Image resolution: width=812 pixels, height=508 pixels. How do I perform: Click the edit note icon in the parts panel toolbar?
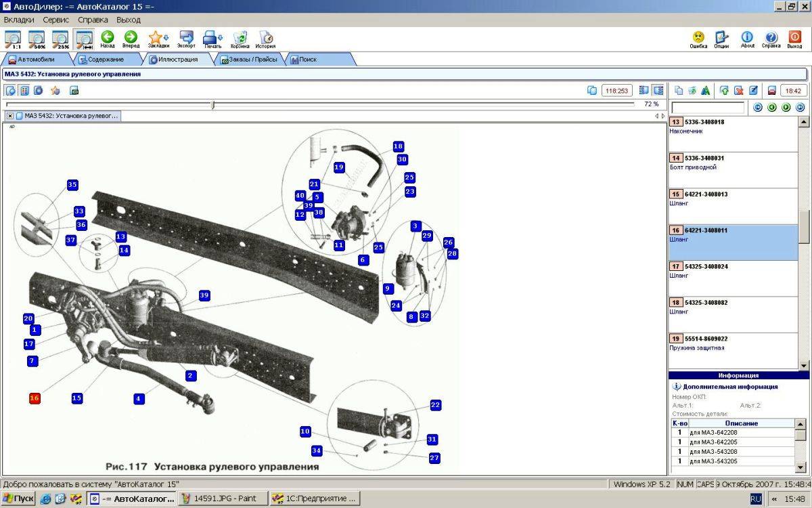pyautogui.click(x=752, y=90)
